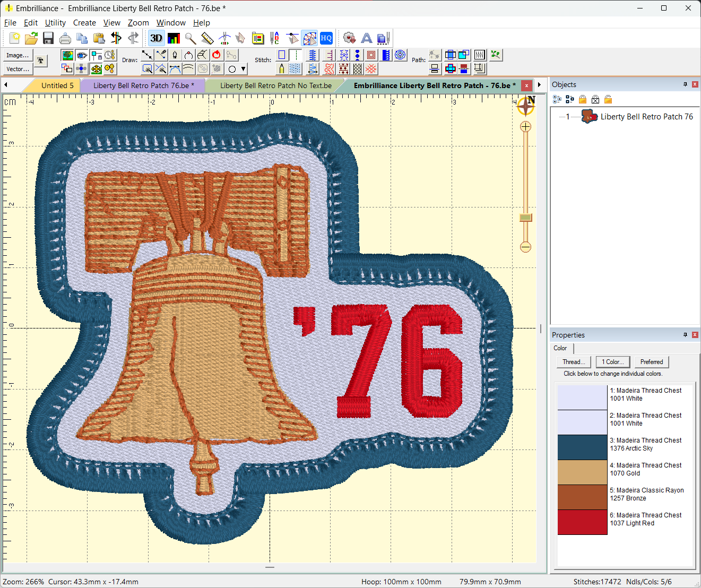The image size is (701, 588).
Task: Open the circle shape dropdown arrow
Action: [x=244, y=69]
